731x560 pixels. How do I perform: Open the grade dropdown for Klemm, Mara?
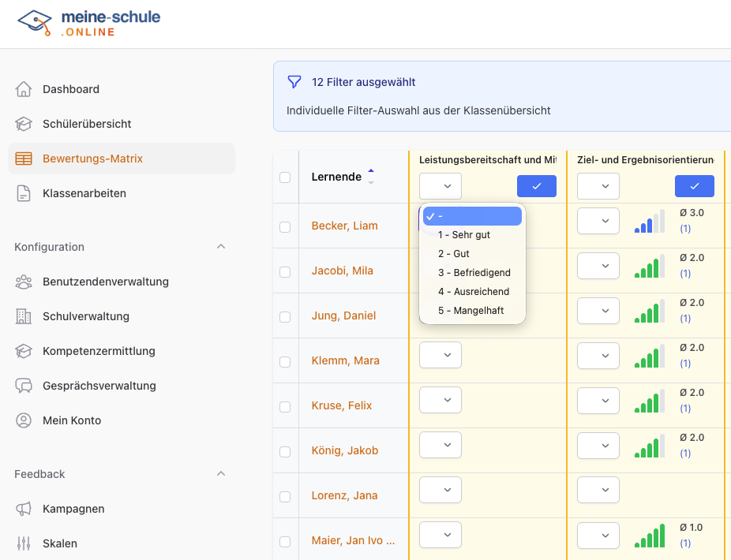pyautogui.click(x=440, y=355)
